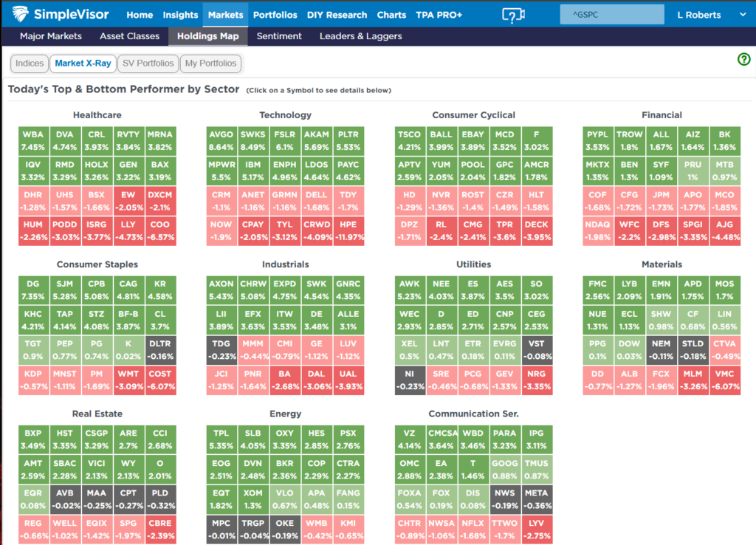This screenshot has height=545, width=756.
Task: Click DECK tile at -3.95%
Action: (537, 231)
